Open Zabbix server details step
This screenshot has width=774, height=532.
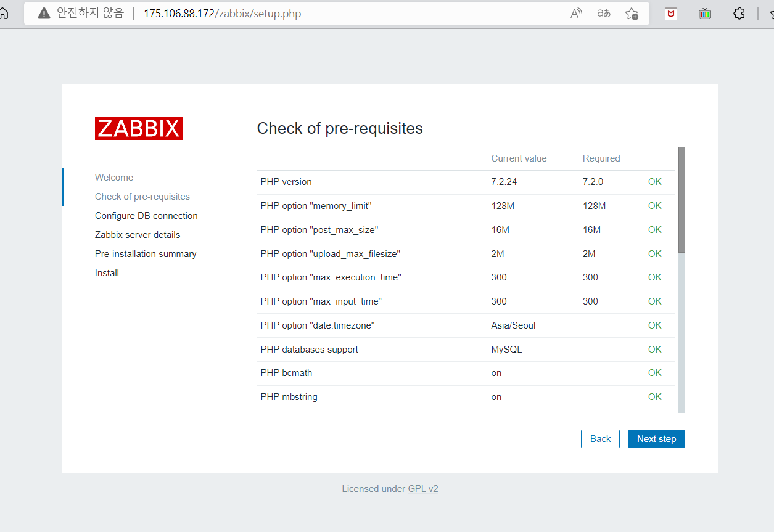pos(138,235)
